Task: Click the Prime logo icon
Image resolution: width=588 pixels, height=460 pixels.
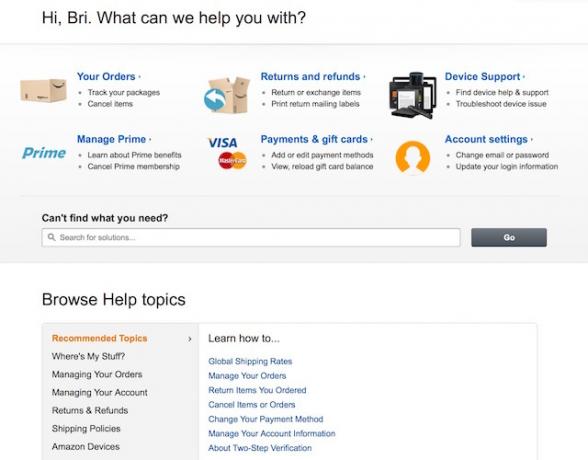Action: [x=44, y=153]
